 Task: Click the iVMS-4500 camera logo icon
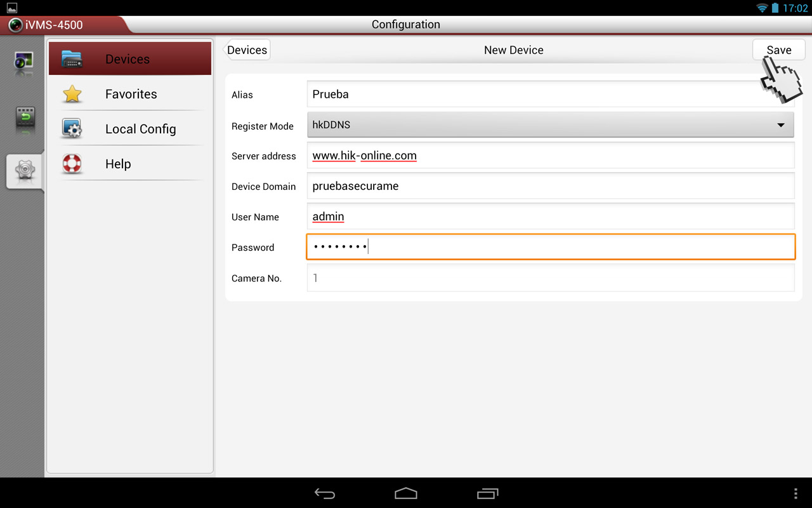pyautogui.click(x=16, y=25)
